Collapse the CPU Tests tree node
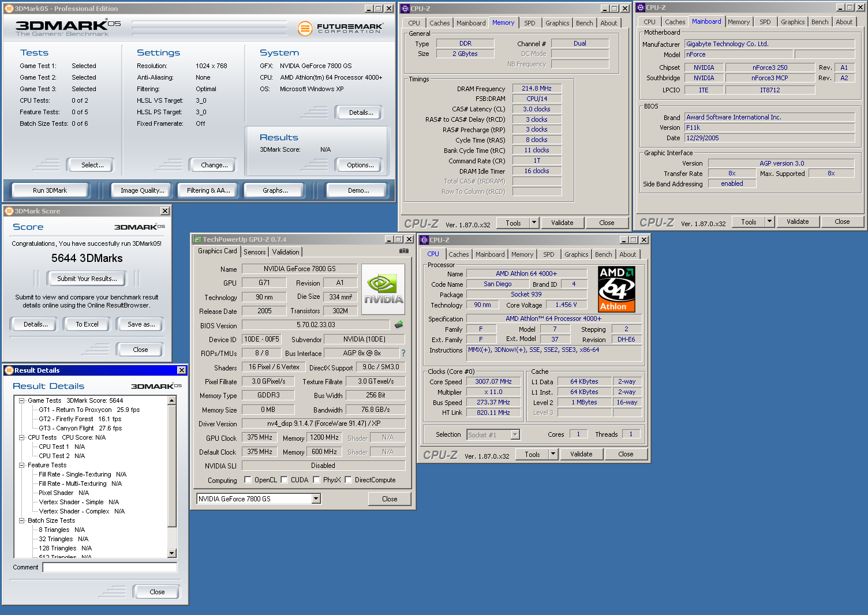This screenshot has width=868, height=615. (21, 437)
